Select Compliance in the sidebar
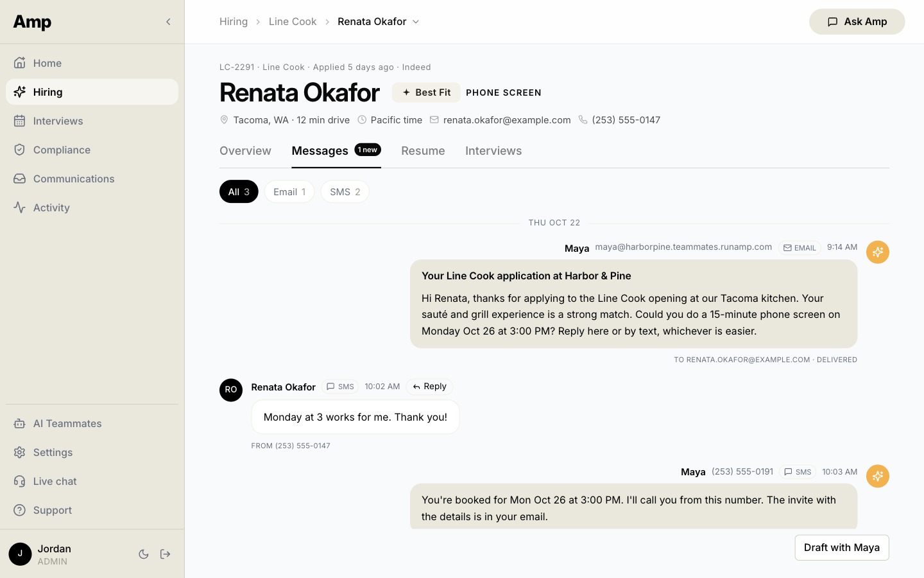Viewport: 924px width, 578px height. click(x=92, y=150)
